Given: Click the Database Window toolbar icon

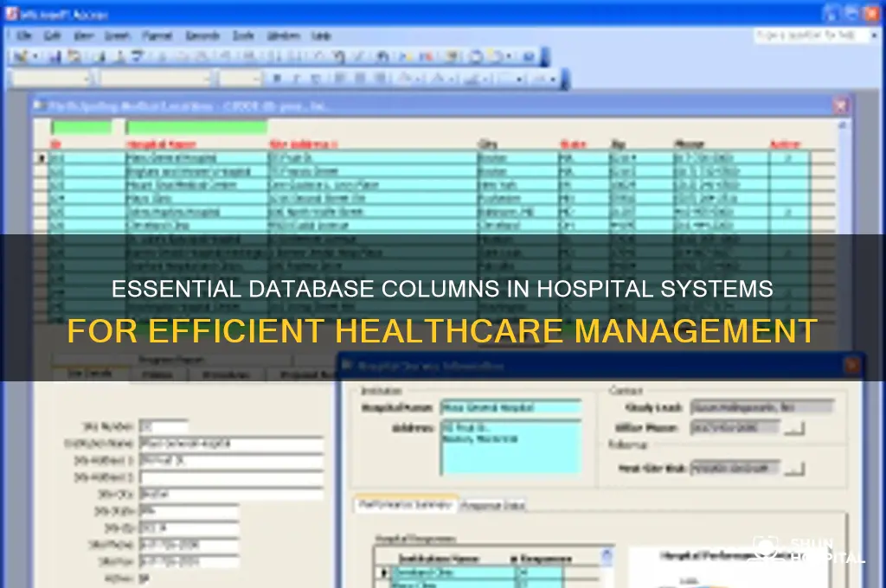Looking at the screenshot, I should (476, 56).
